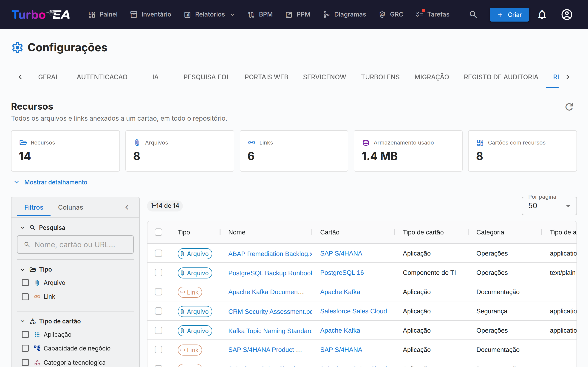This screenshot has width=588, height=367.
Task: Check the Link type filter
Action: tap(25, 297)
